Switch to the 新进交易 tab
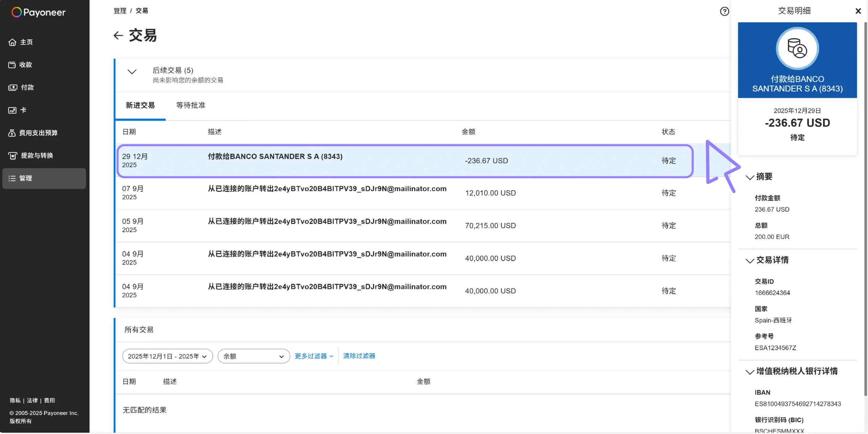This screenshot has height=434, width=868. pyautogui.click(x=140, y=105)
